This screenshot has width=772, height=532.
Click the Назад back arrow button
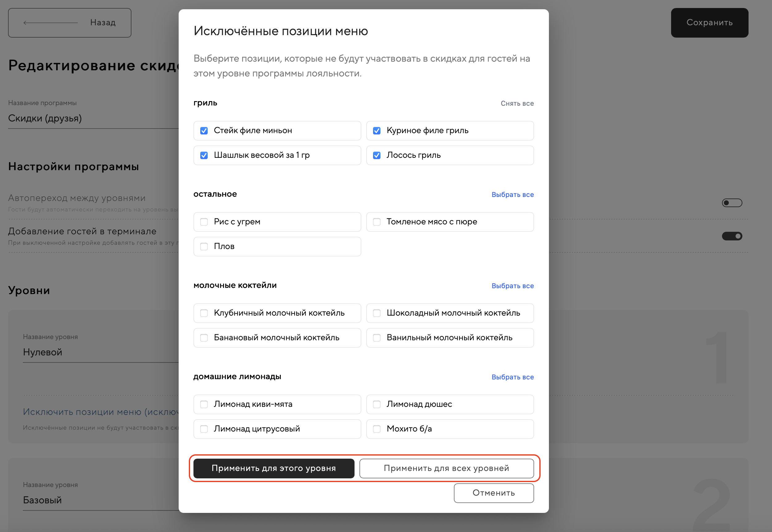[69, 23]
